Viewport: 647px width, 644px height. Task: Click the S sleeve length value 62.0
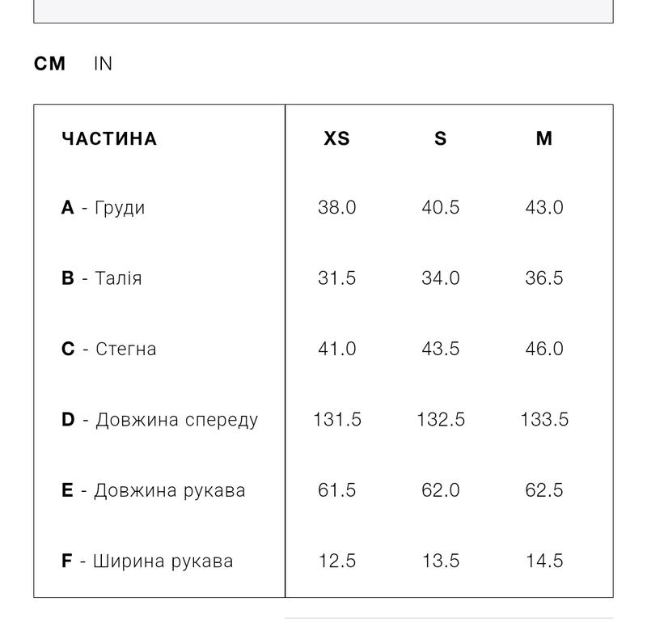440,490
